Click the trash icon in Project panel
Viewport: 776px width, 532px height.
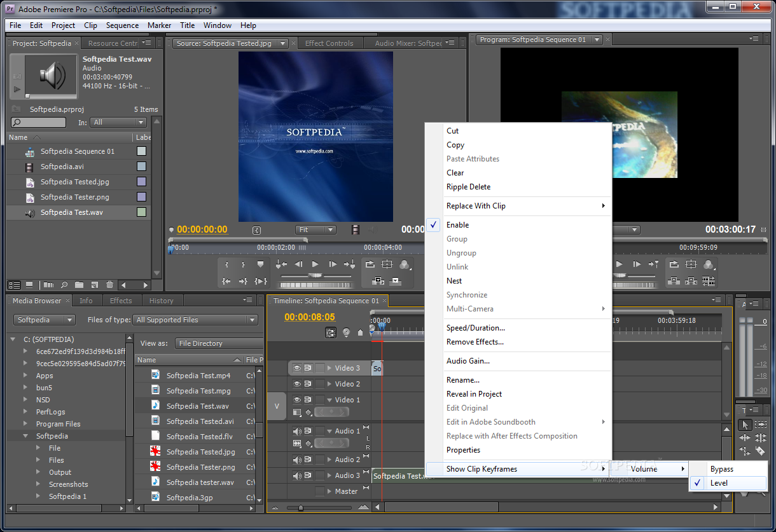coord(109,285)
